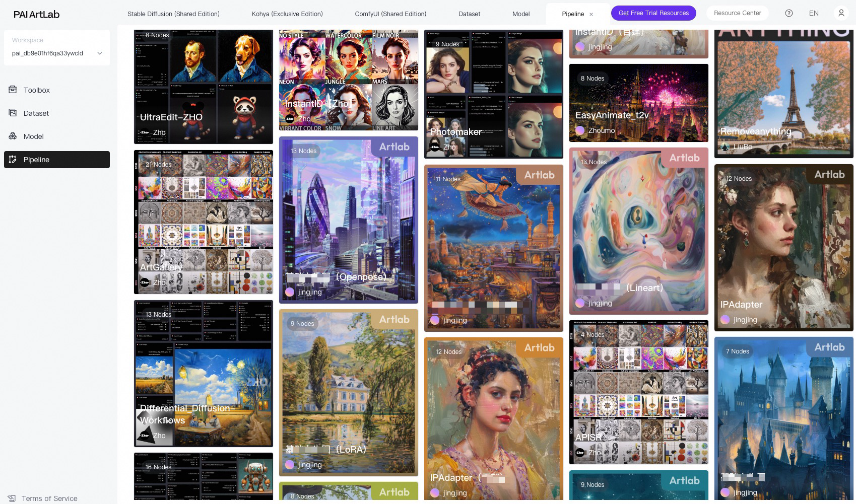Click the Artlab badge on the Lineart card
Screen dimensions: 856x504
click(x=685, y=158)
